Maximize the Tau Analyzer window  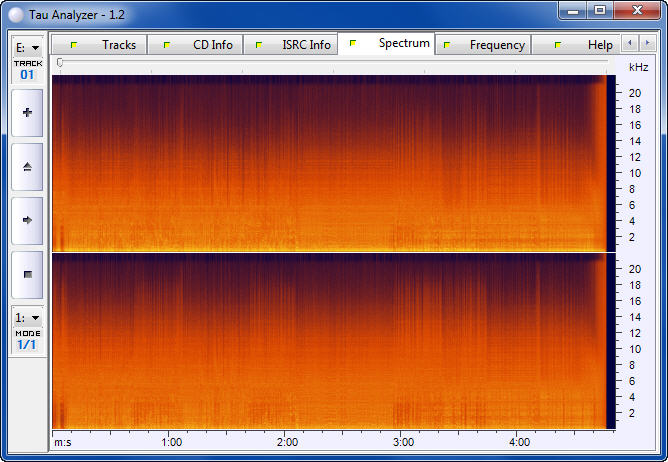[600, 10]
